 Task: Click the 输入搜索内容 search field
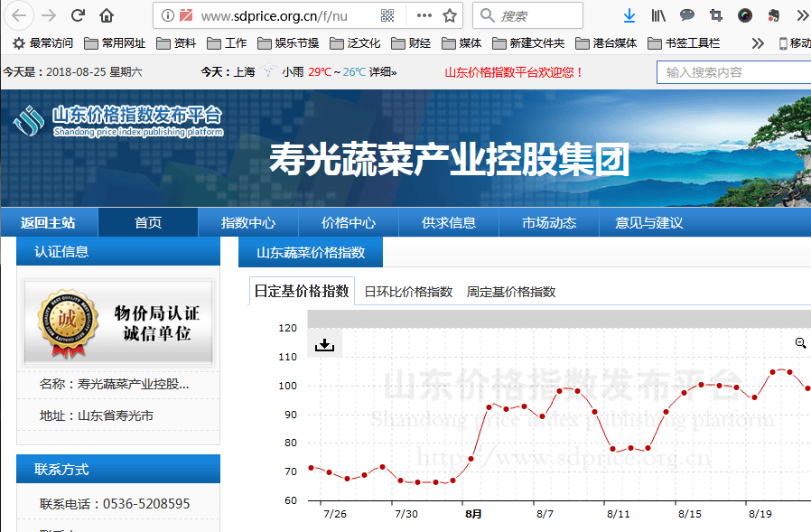coord(733,72)
